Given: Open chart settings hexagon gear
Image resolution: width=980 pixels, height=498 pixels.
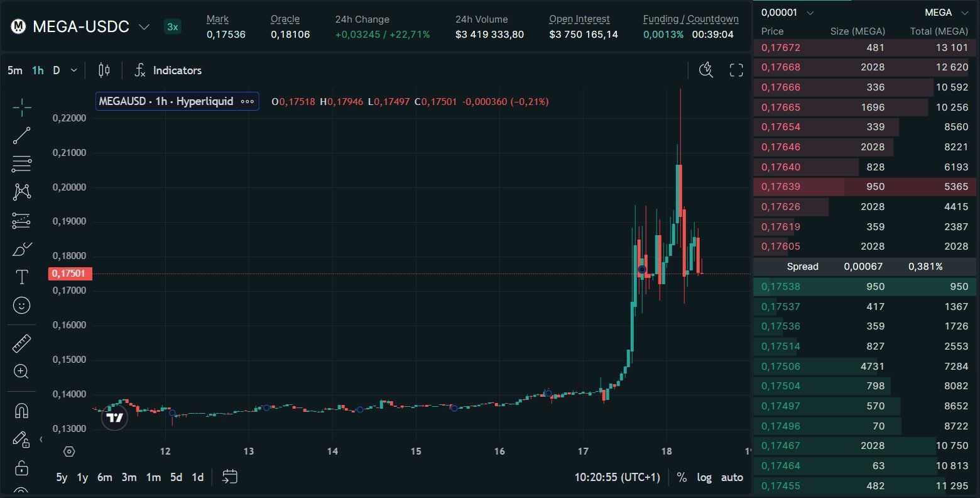Looking at the screenshot, I should coord(69,451).
